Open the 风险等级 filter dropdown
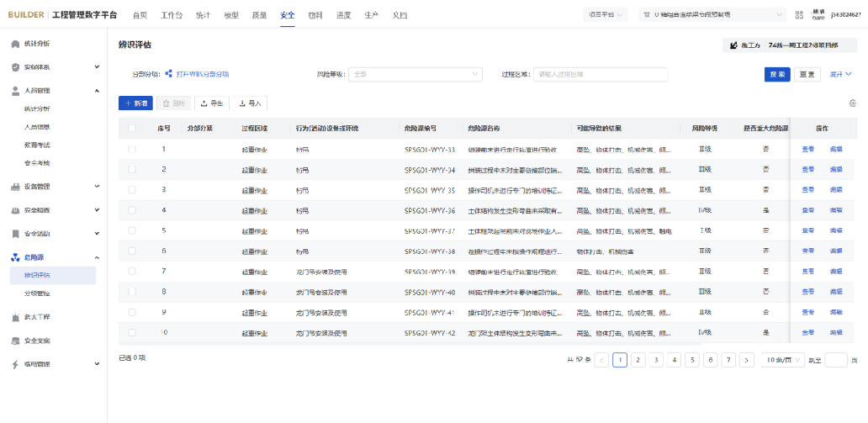The width and height of the screenshot is (868, 423). [x=415, y=74]
